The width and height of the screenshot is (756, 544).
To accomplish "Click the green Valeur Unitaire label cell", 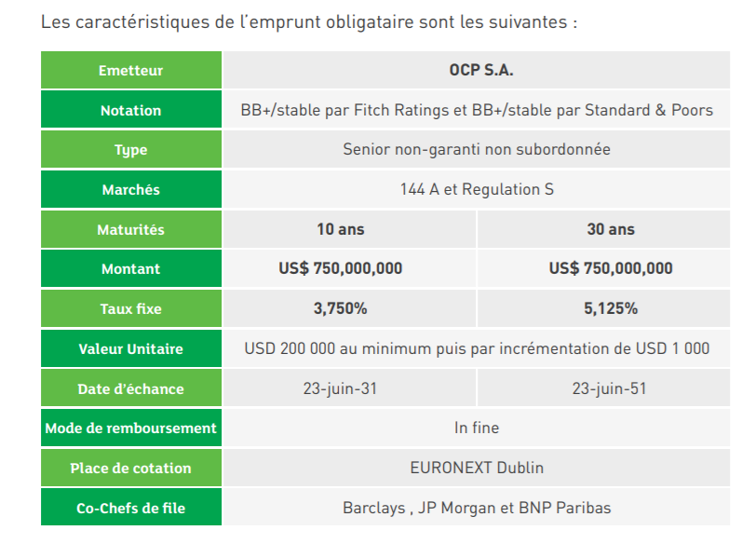I will pos(130,349).
